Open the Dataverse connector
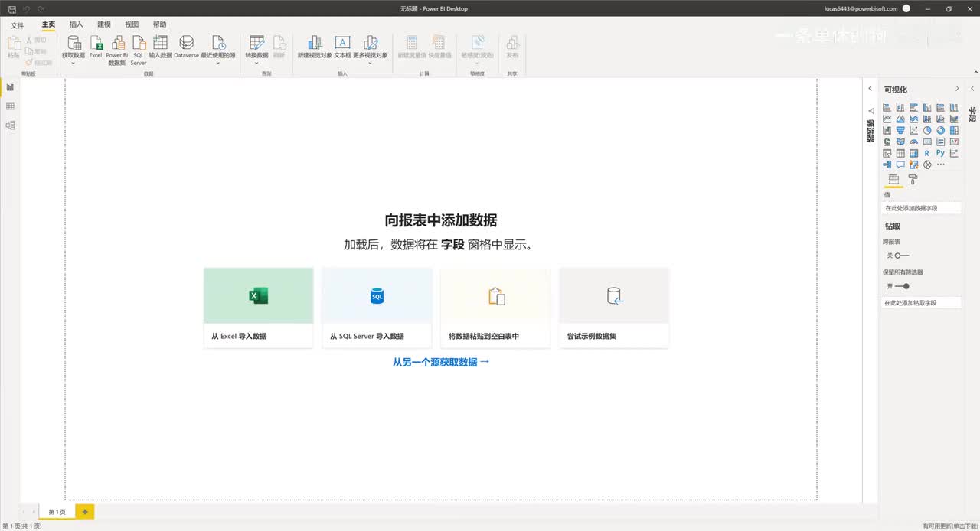 (x=186, y=47)
